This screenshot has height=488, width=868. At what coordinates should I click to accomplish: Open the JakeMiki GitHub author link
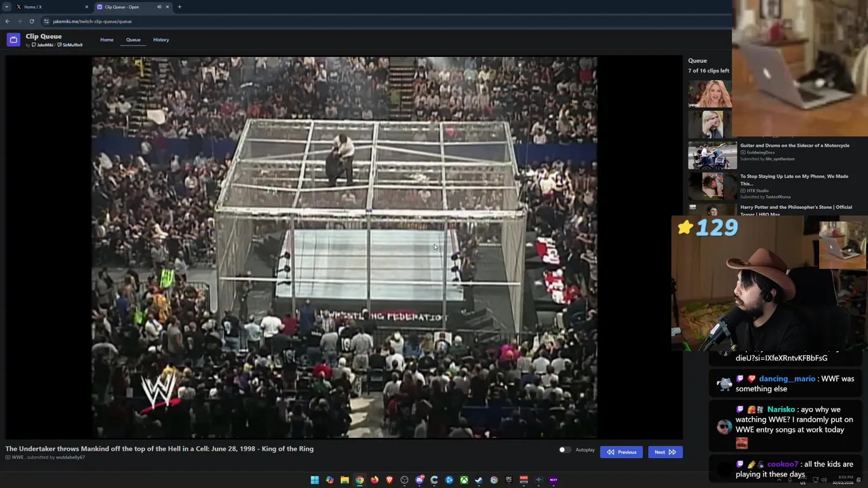point(42,45)
